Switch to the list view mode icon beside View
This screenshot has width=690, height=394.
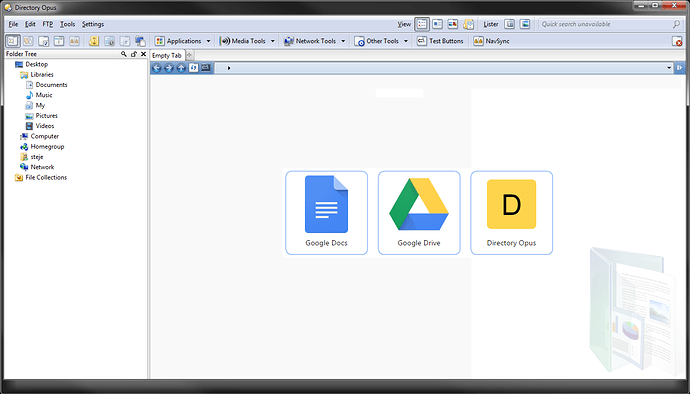coord(422,24)
